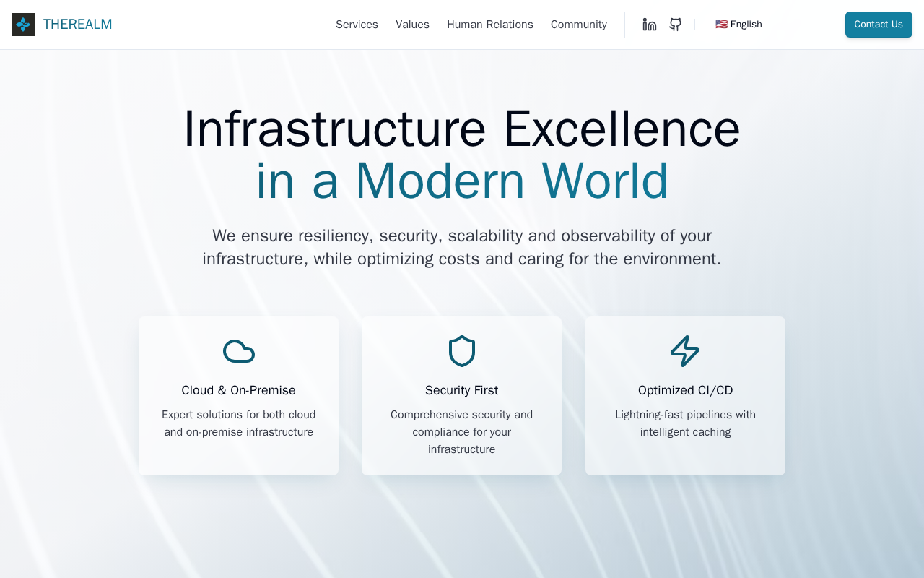Screen dimensions: 924x578
Task: Click the US flag language icon
Action: point(721,25)
